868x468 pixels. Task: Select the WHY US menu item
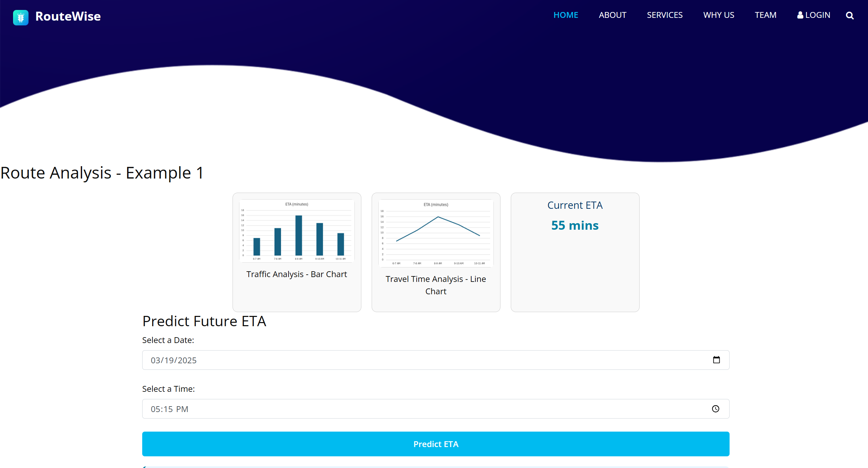tap(719, 15)
